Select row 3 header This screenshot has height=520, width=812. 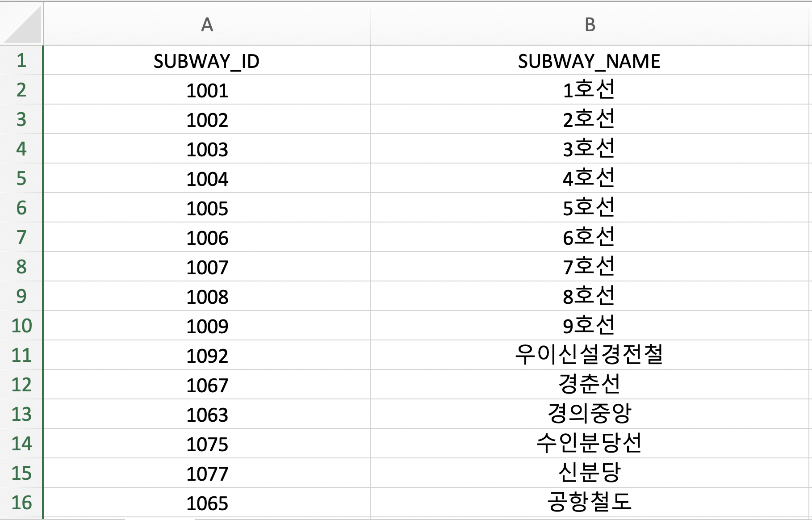[21, 119]
